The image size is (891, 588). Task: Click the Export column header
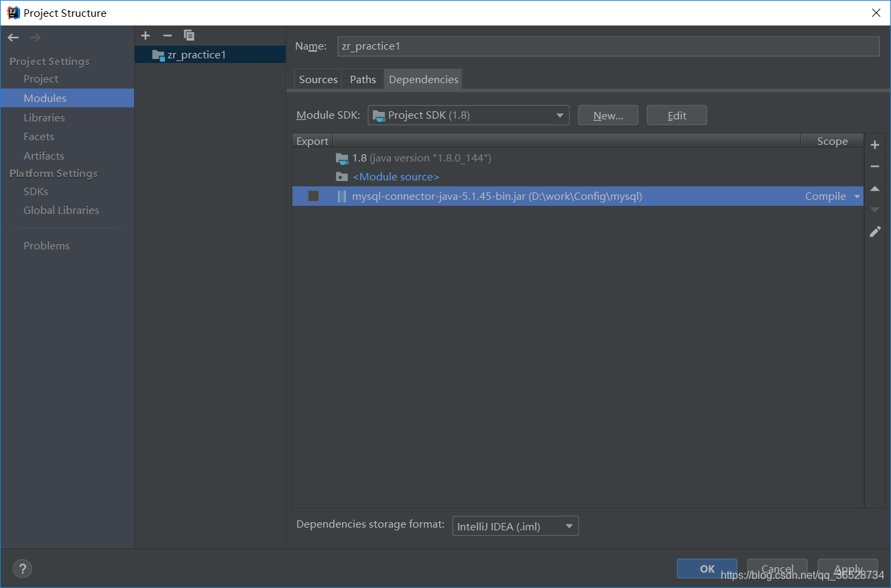[x=312, y=141]
